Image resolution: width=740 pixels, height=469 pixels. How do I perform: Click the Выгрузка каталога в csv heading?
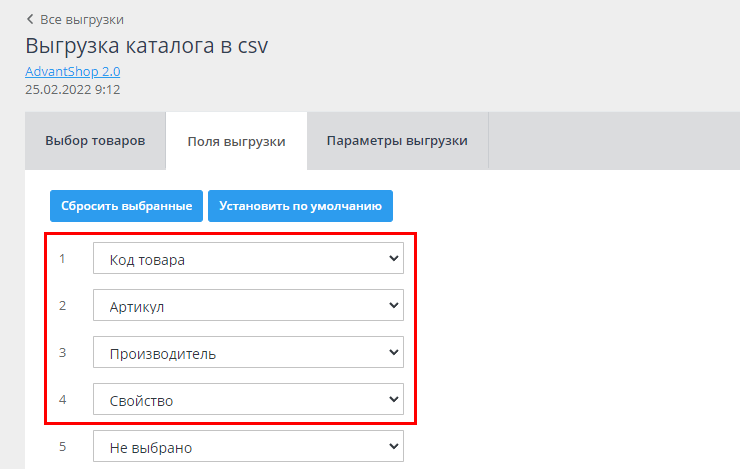pyautogui.click(x=147, y=46)
